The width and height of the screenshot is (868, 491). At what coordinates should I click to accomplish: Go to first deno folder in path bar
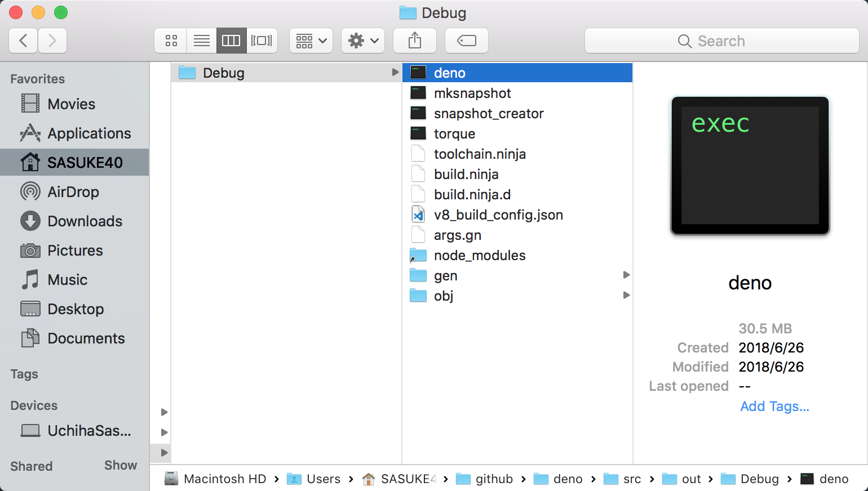(x=558, y=479)
